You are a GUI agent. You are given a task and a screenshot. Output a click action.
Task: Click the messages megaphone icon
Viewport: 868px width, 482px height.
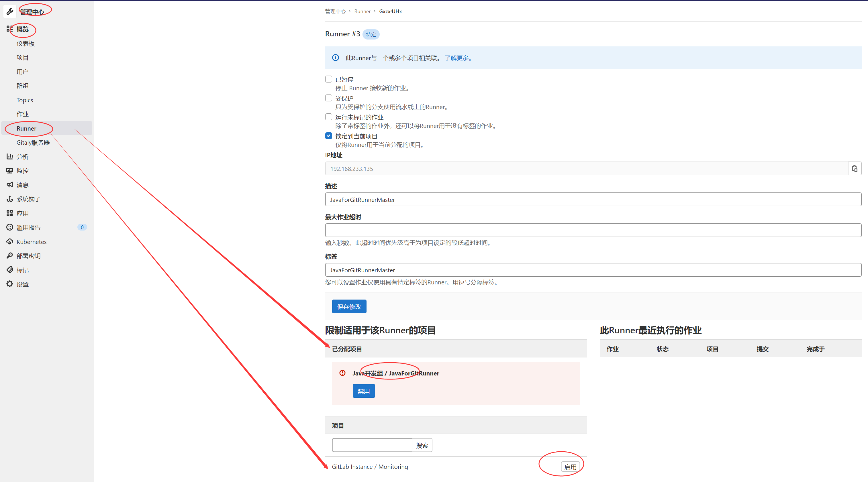coord(9,185)
